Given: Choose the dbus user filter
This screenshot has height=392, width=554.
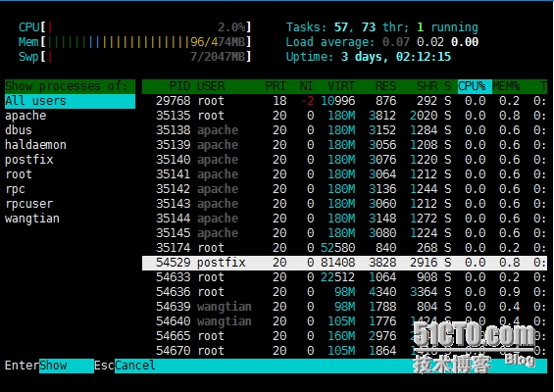Looking at the screenshot, I should (19, 130).
